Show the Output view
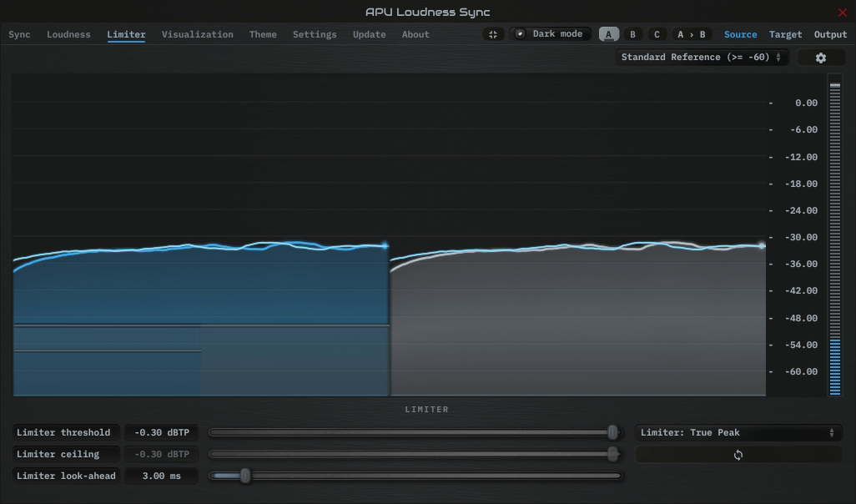This screenshot has height=504, width=856. pyautogui.click(x=830, y=34)
